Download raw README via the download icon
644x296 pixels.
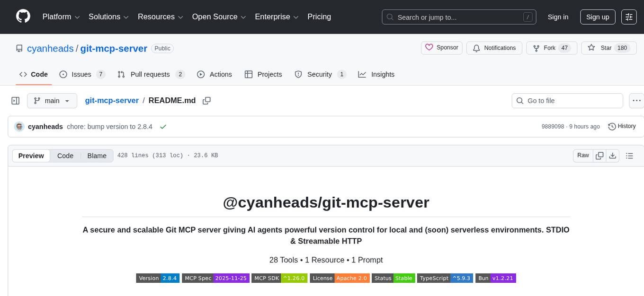613,155
